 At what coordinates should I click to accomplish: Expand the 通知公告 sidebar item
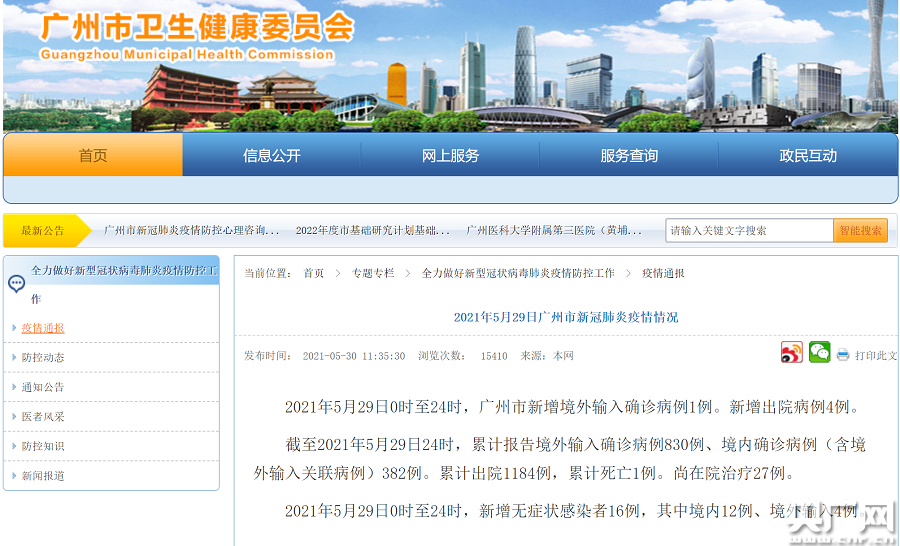[43, 387]
